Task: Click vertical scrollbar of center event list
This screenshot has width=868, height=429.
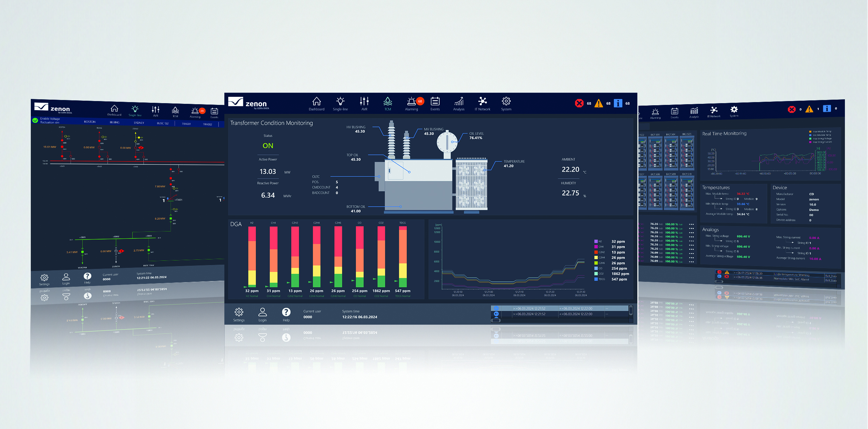Action: tap(631, 310)
